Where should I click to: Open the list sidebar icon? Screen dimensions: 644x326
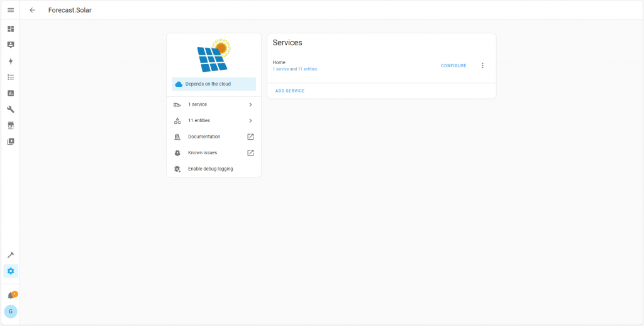point(11,77)
